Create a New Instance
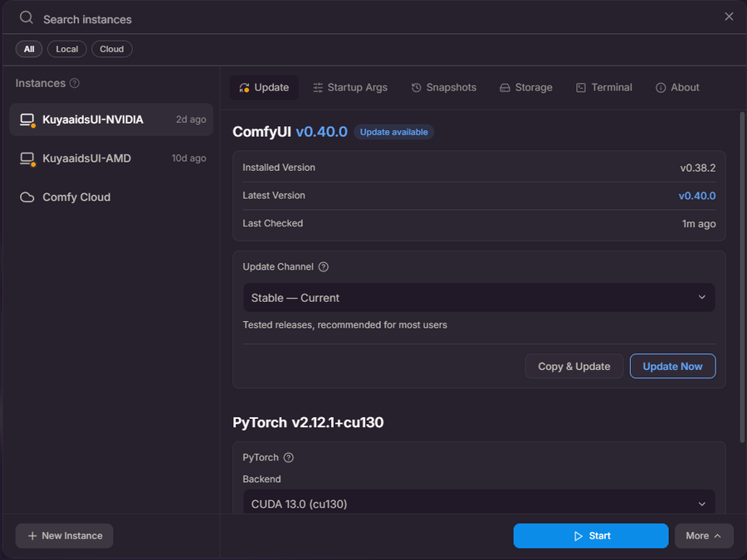The width and height of the screenshot is (747, 560). tap(64, 536)
